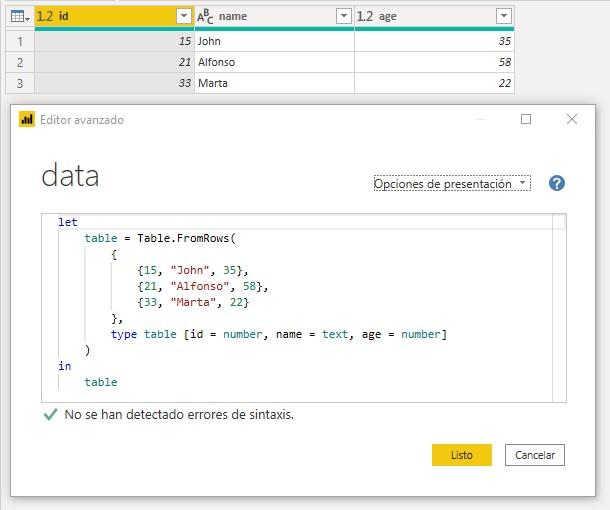This screenshot has width=610, height=510.
Task: Click the Power BI logo in dialog title
Action: click(x=27, y=120)
